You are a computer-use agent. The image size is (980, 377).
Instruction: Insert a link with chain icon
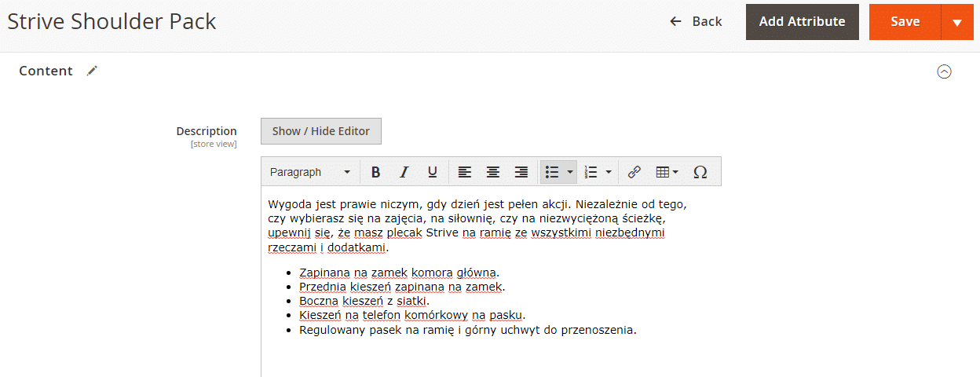(634, 172)
